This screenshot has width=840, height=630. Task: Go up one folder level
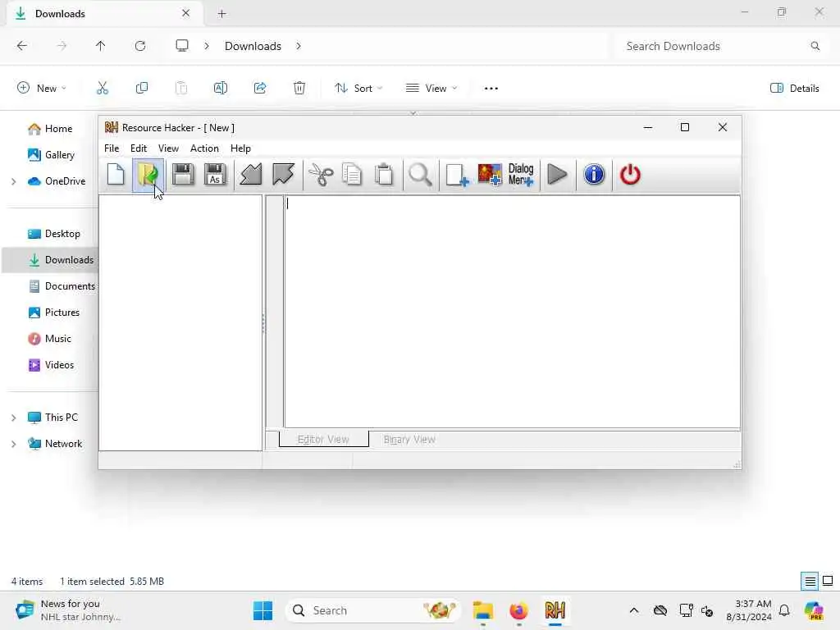coord(101,46)
